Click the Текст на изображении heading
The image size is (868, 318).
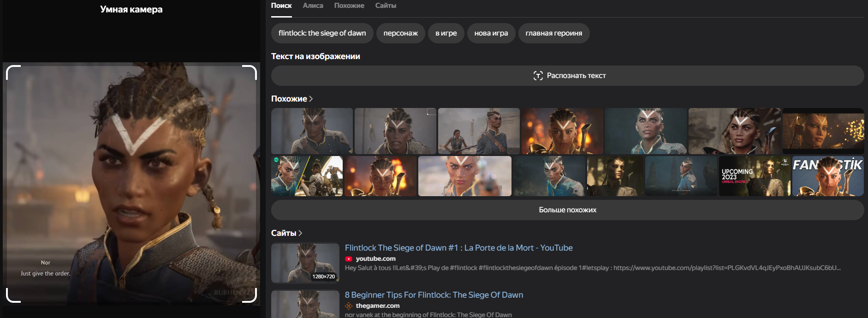[315, 56]
